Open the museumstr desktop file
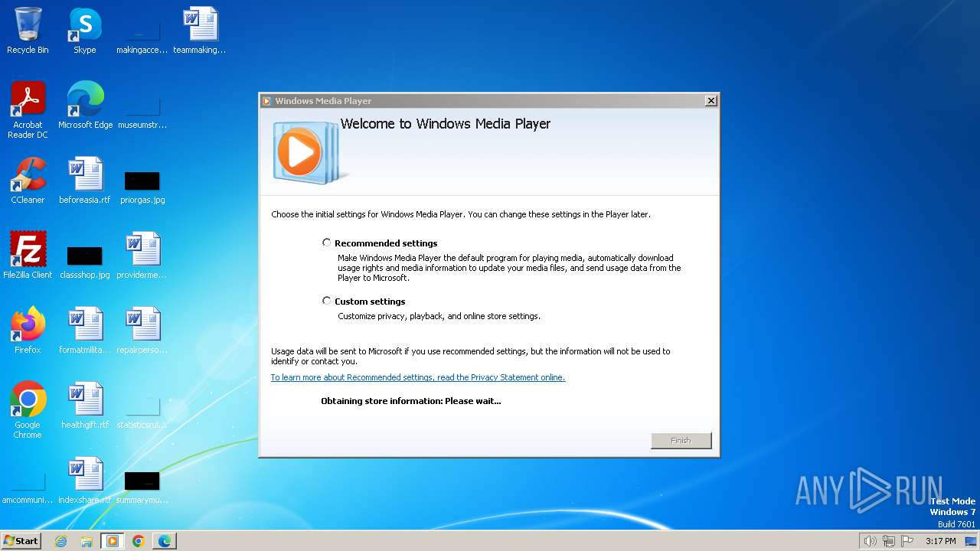The width and height of the screenshot is (980, 551). (142, 106)
